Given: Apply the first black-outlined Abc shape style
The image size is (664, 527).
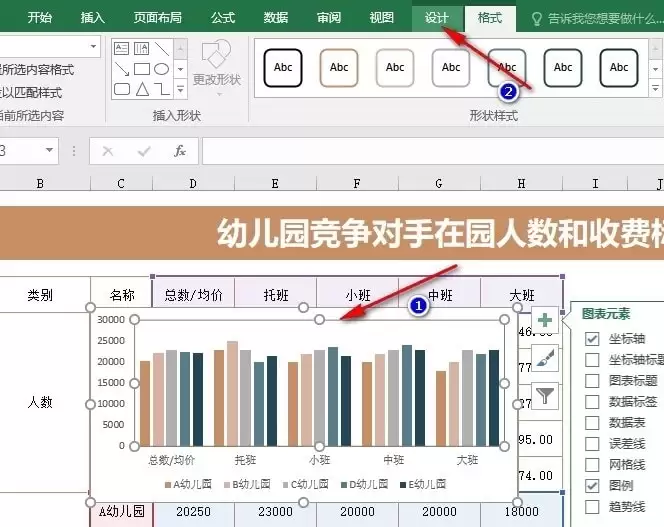Looking at the screenshot, I should coord(282,68).
